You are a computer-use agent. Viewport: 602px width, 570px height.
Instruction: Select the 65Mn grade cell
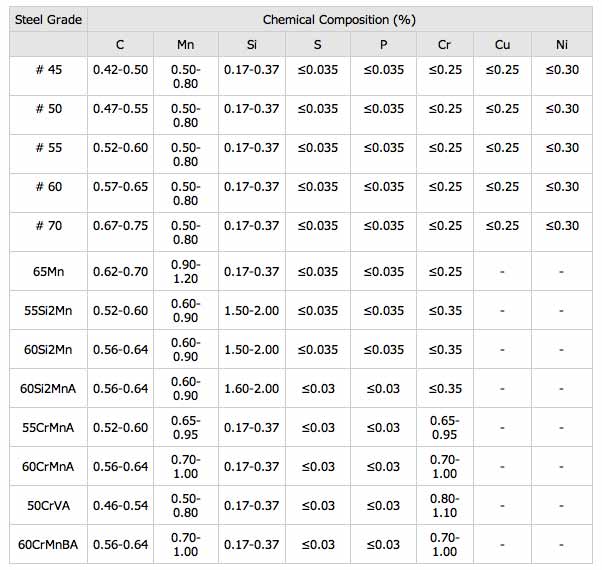(48, 271)
